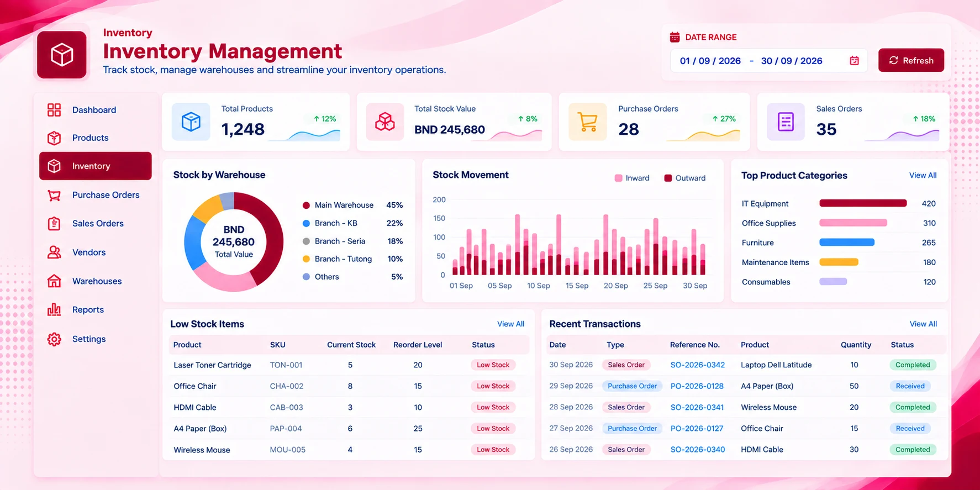Click the Sales Order tag dated 28 Sep 2026
The image size is (980, 490).
pos(626,408)
